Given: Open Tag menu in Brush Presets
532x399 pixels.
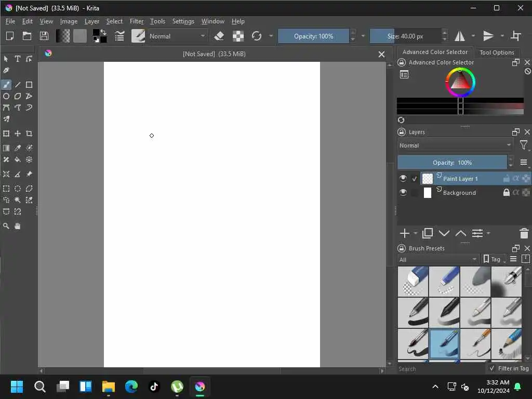Looking at the screenshot, I should pyautogui.click(x=494, y=260).
